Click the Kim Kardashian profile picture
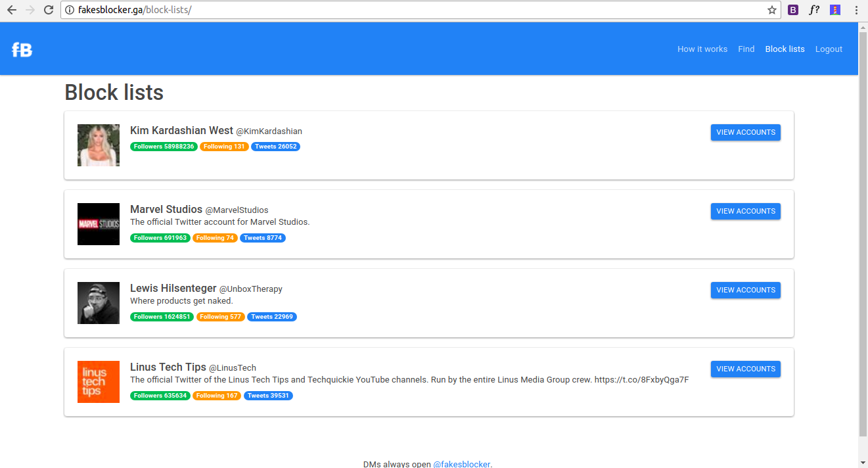 point(99,145)
